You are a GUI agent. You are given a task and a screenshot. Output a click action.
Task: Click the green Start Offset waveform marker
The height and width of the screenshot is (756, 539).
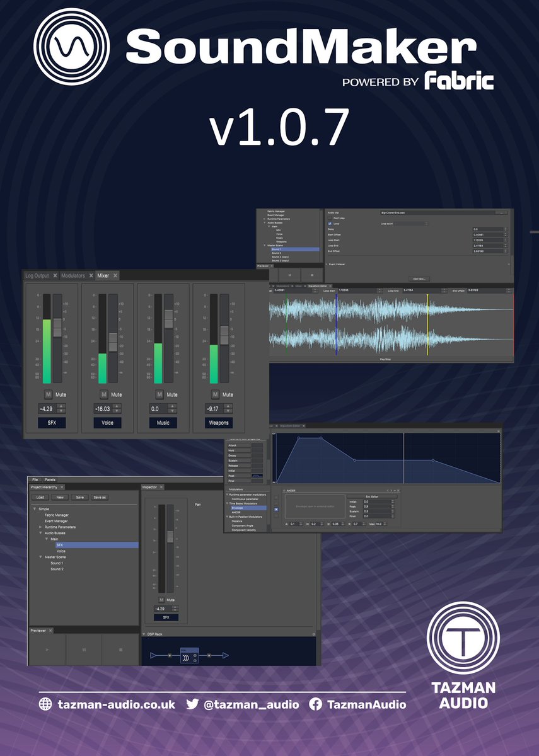[x=286, y=326]
